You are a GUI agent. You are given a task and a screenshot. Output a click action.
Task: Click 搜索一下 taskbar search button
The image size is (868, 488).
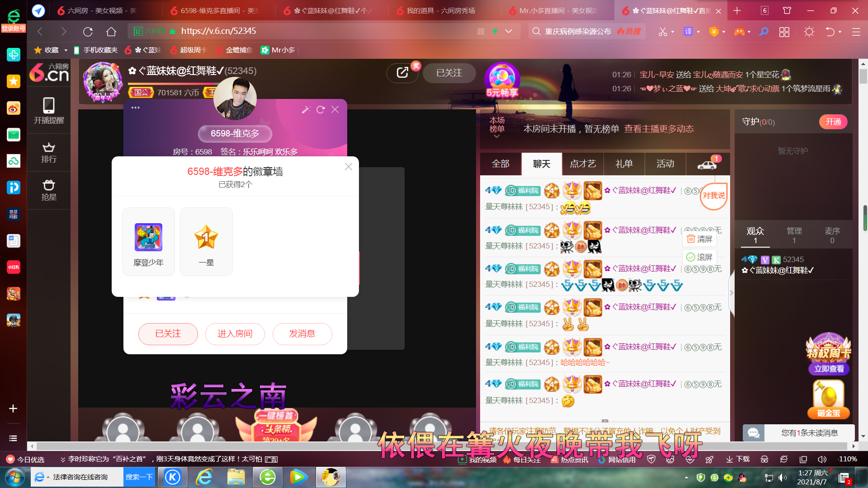click(x=139, y=477)
